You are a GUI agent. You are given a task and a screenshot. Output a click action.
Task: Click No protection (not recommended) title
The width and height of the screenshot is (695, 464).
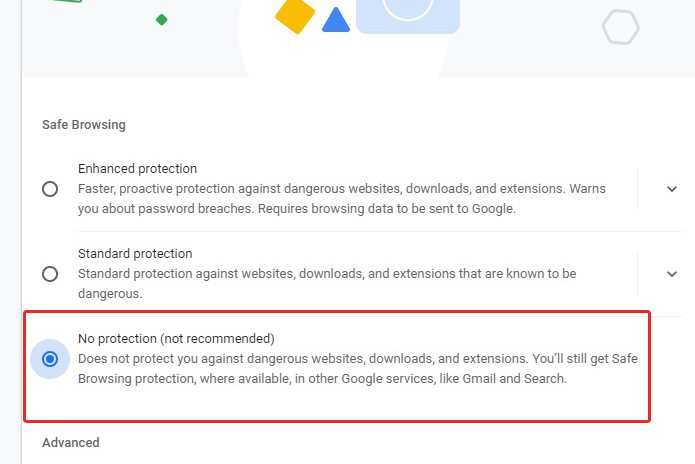(176, 339)
